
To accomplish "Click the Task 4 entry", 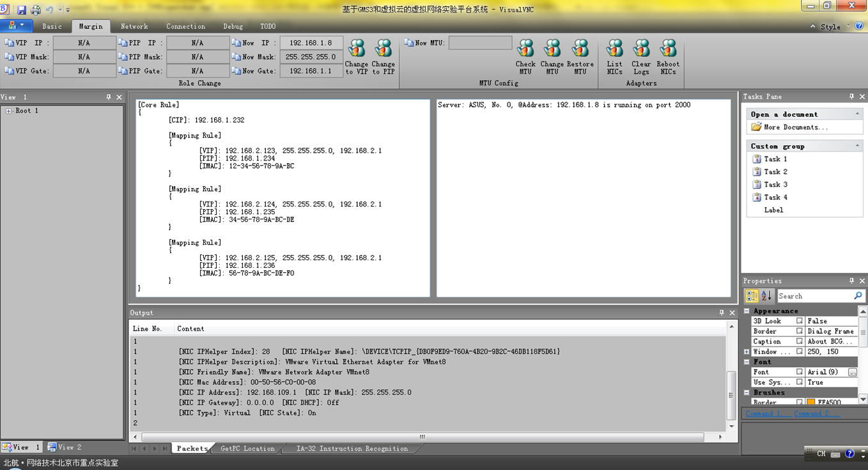I will pos(776,198).
